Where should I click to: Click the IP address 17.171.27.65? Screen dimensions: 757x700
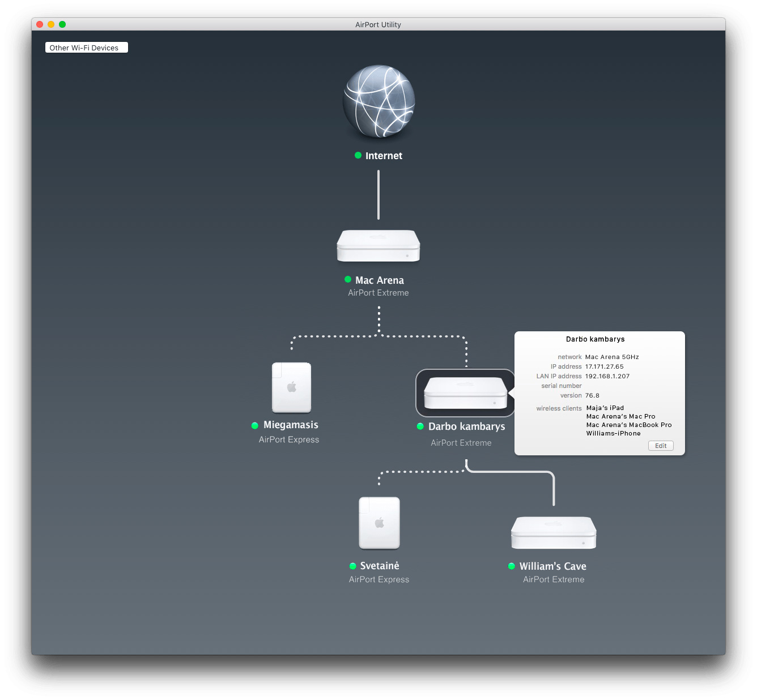pos(605,366)
